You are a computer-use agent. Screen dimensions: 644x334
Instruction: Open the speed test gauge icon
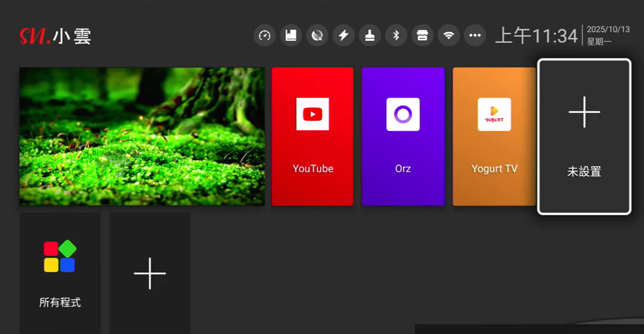(x=264, y=35)
